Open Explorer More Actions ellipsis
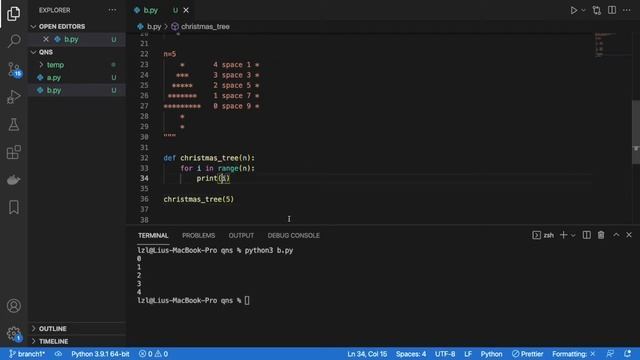Screen dimensions: 640x360 [112, 10]
